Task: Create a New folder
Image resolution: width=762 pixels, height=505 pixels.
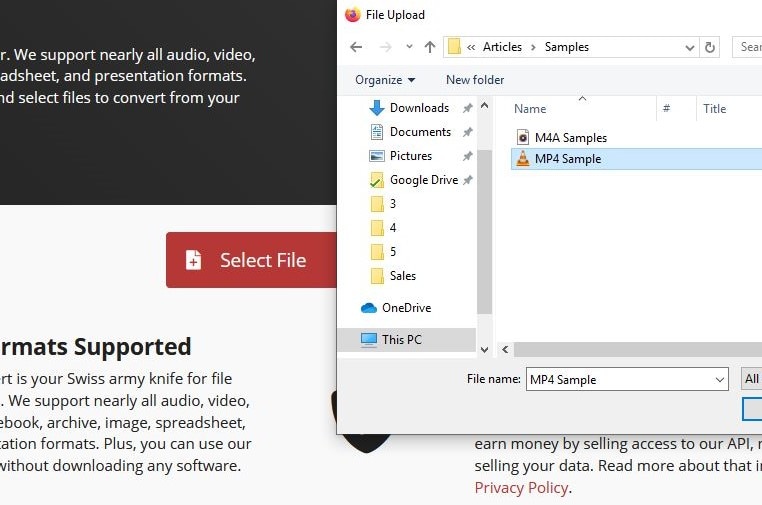Action: tap(475, 80)
